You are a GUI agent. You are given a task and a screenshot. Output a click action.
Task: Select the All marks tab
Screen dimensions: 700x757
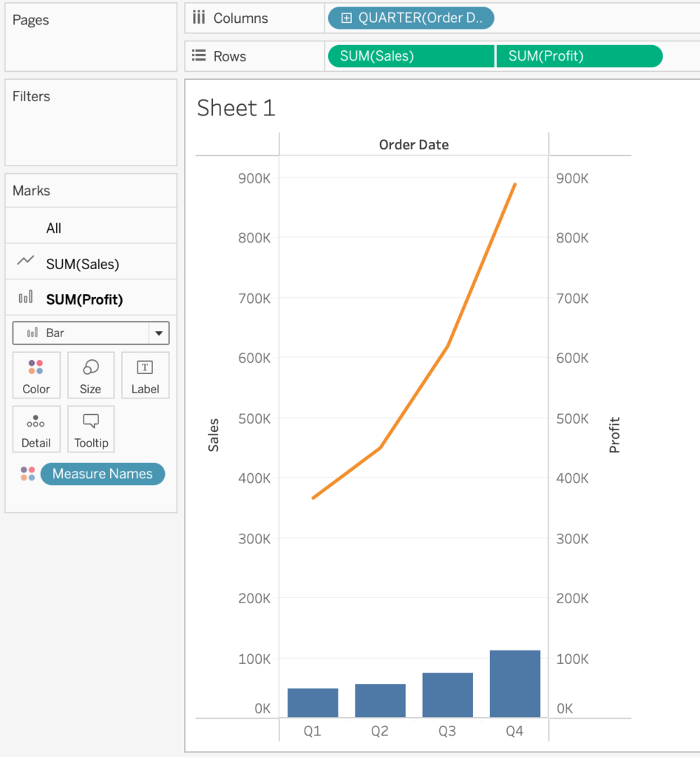54,228
